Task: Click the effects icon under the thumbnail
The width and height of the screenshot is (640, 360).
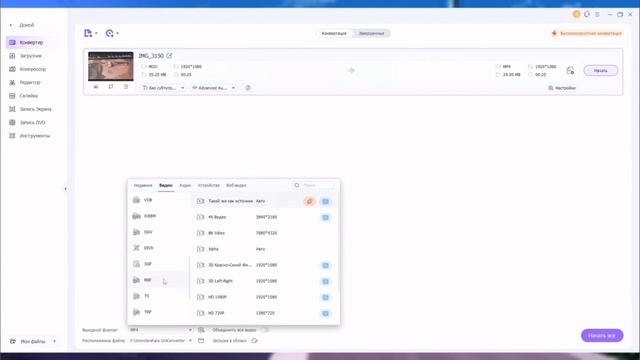Action: (x=126, y=87)
